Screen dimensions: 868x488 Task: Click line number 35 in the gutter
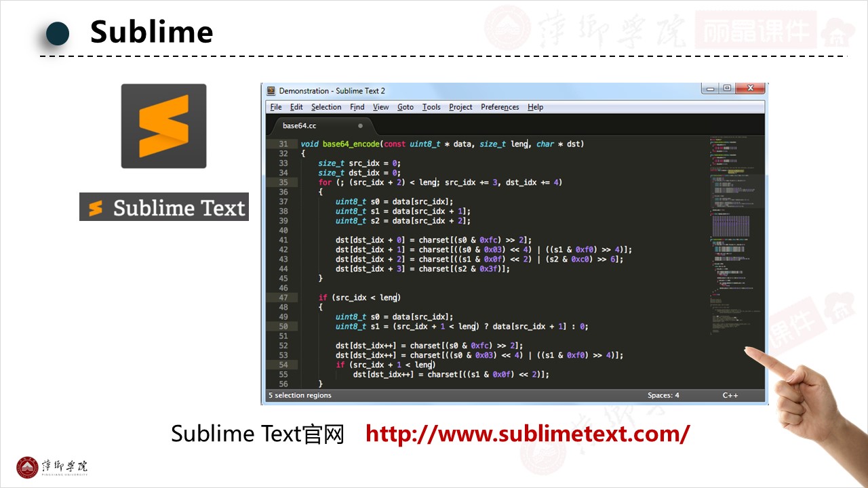283,182
